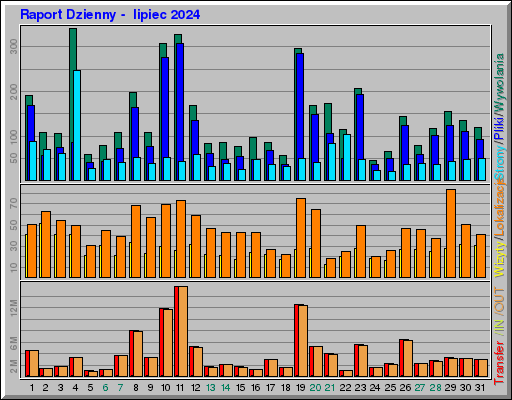Click the 'Pliki' legend label
This screenshot has width=512, height=400.
(499, 128)
